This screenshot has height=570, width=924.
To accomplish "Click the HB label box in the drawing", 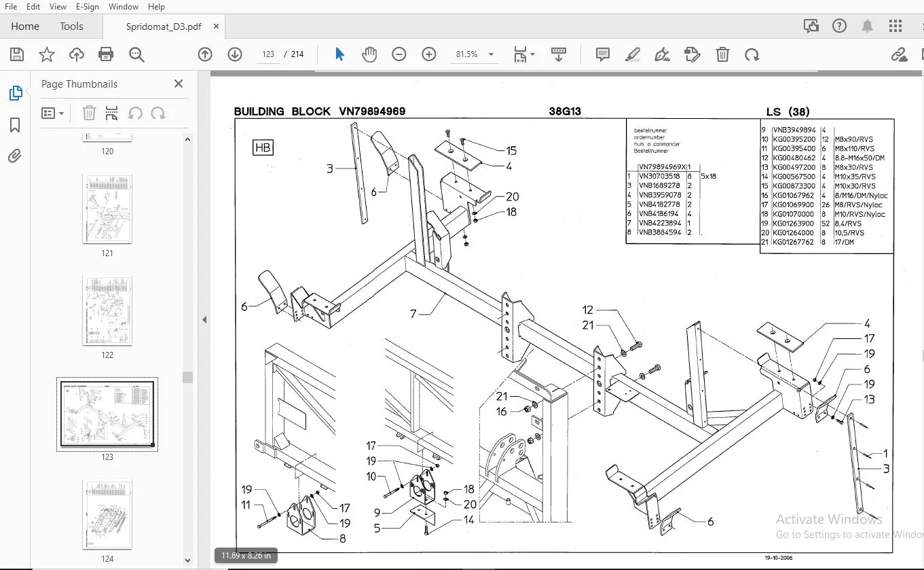I will point(263,147).
